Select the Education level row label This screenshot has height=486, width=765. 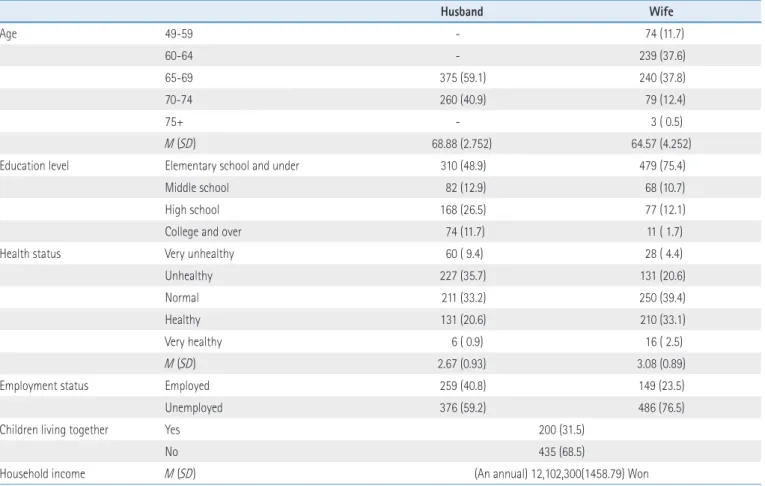[34, 165]
